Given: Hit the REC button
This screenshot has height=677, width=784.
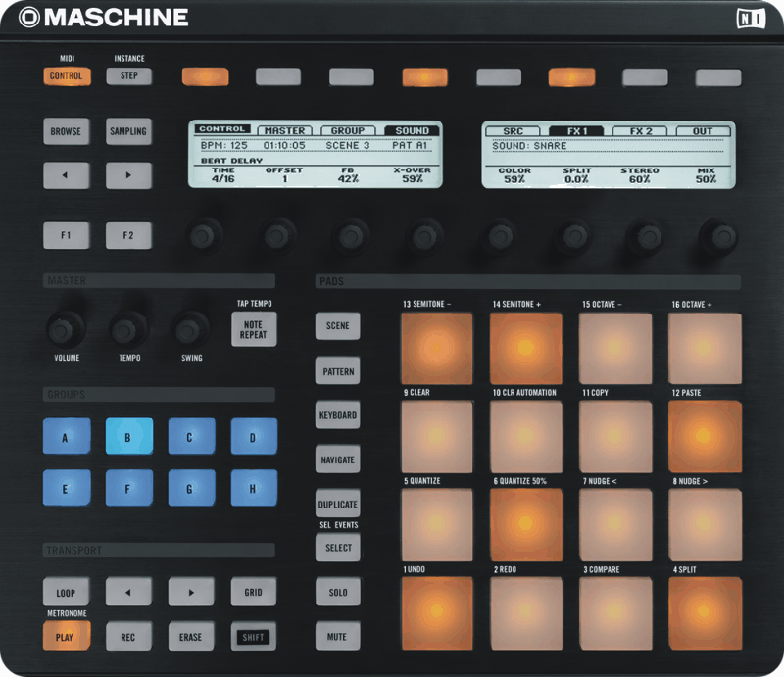Looking at the screenshot, I should (128, 637).
